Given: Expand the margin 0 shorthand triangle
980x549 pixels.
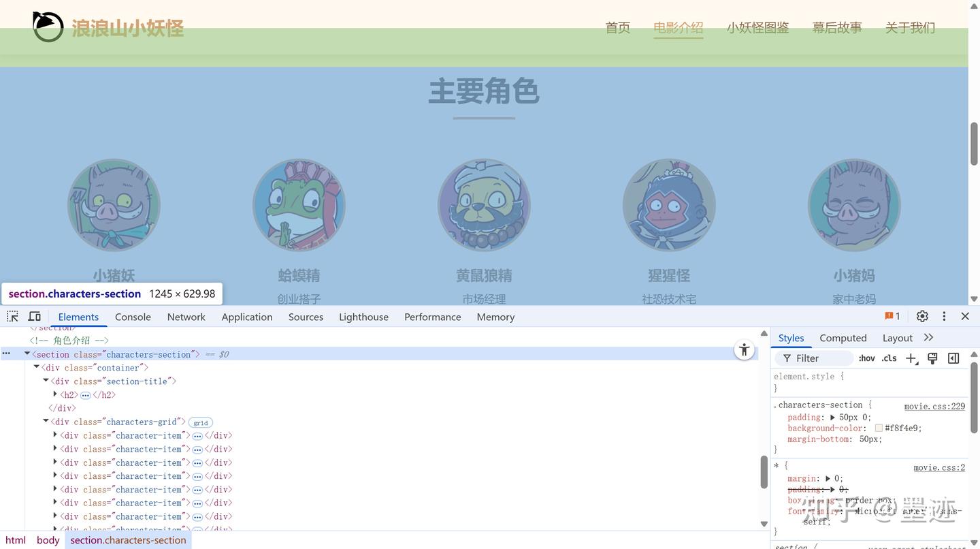Looking at the screenshot, I should click(x=828, y=479).
